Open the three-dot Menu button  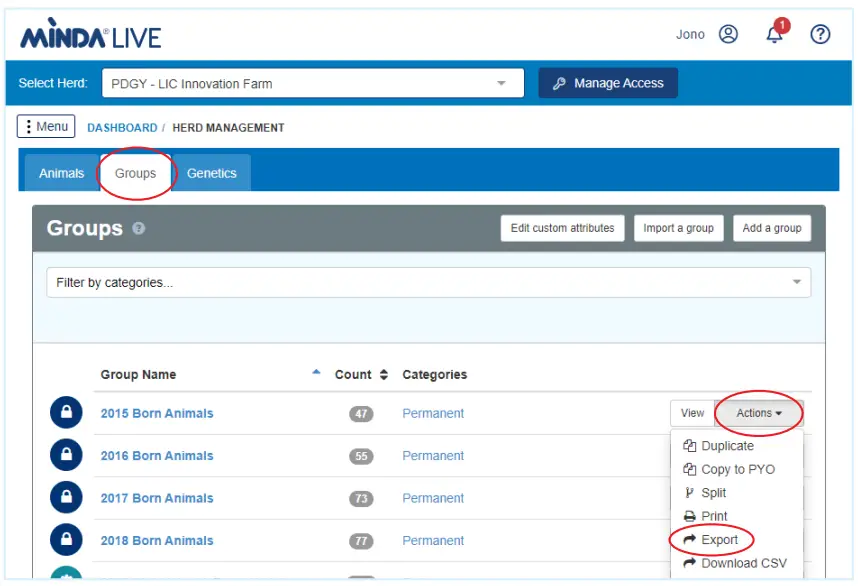pyautogui.click(x=46, y=126)
